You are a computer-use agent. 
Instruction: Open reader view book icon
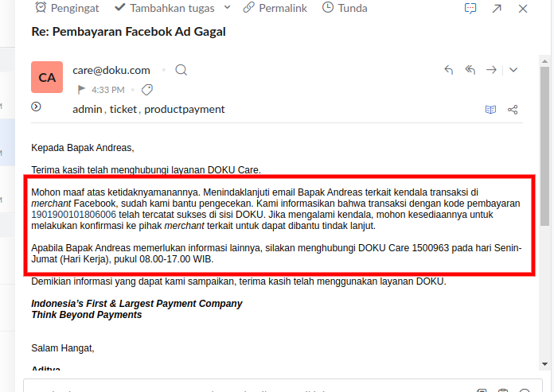tap(490, 110)
